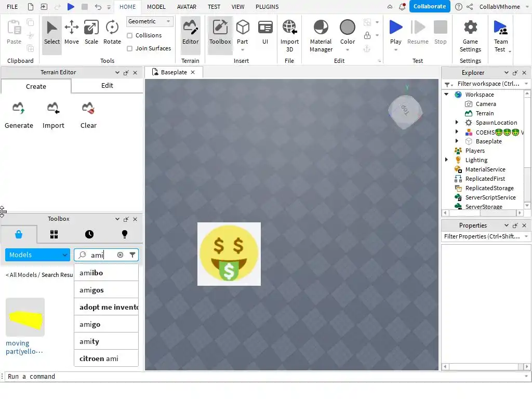Select ReplicatedStorage in Explorer
The width and height of the screenshot is (532, 399).
click(x=489, y=188)
